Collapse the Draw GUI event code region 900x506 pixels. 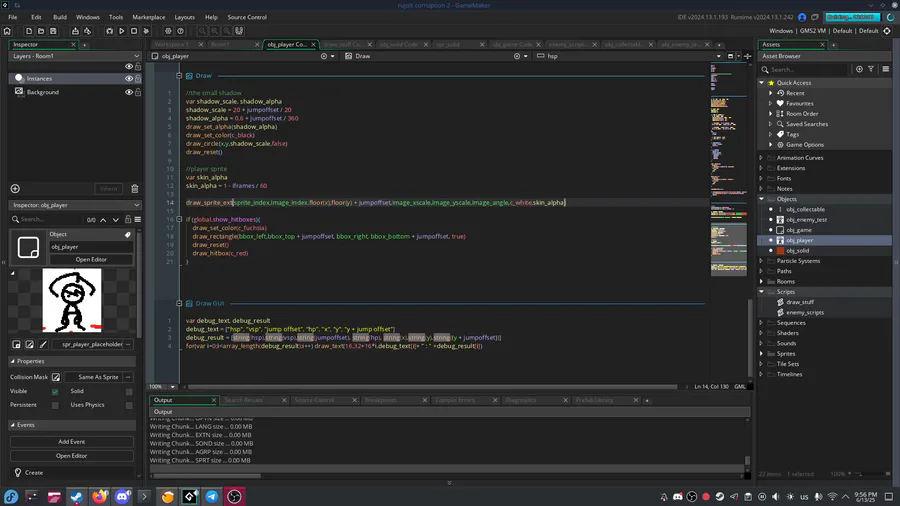[179, 303]
